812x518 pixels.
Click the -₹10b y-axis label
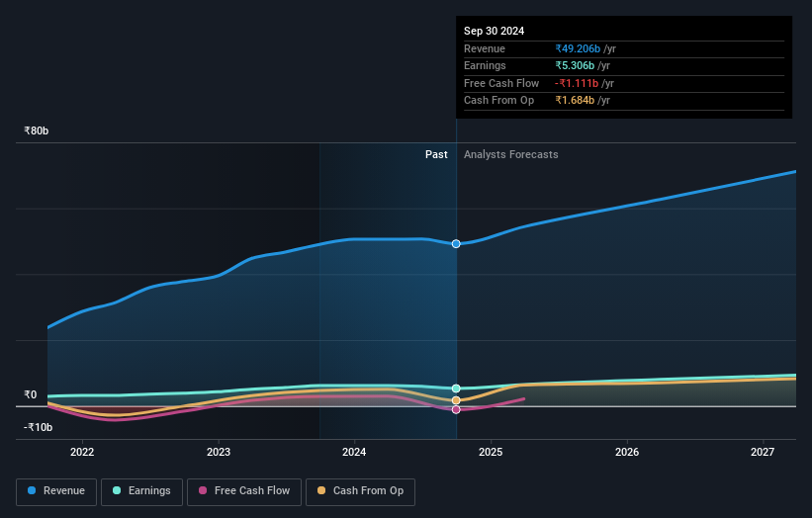click(x=38, y=427)
